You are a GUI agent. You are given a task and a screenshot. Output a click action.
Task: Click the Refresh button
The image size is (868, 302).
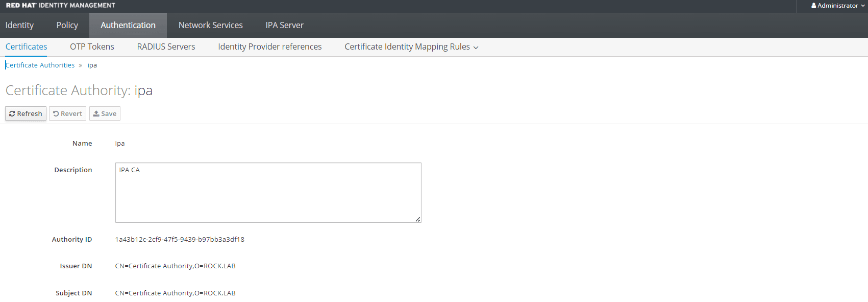tap(26, 113)
